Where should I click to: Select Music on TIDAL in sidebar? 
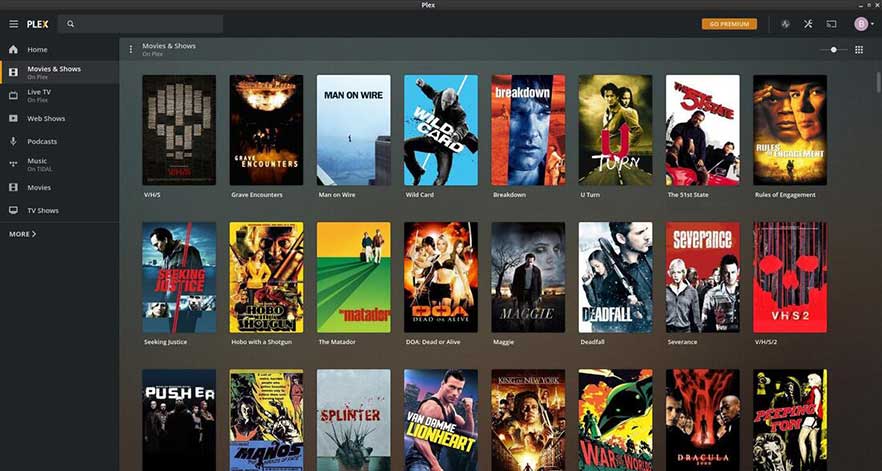[x=60, y=164]
